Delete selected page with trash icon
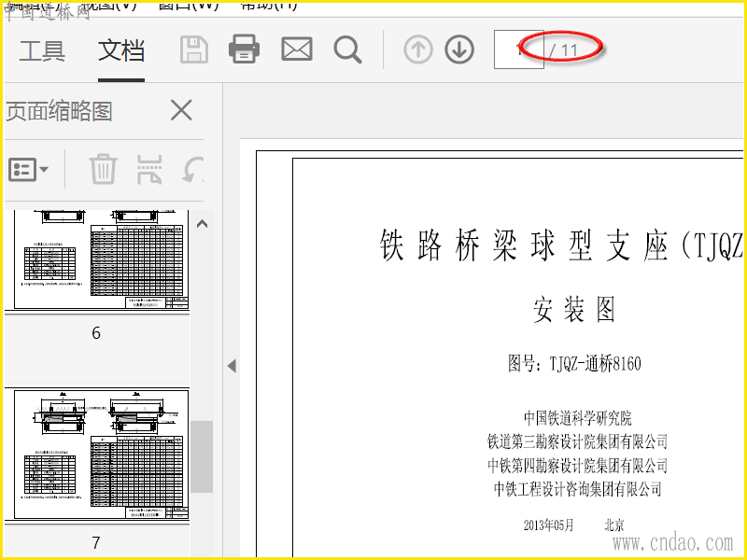The height and width of the screenshot is (560, 747). coord(104,169)
